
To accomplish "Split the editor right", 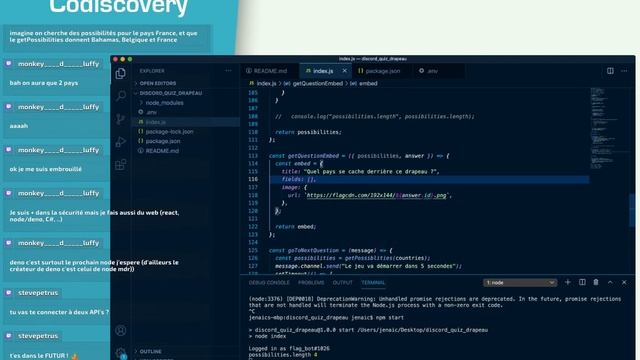I will (610, 71).
